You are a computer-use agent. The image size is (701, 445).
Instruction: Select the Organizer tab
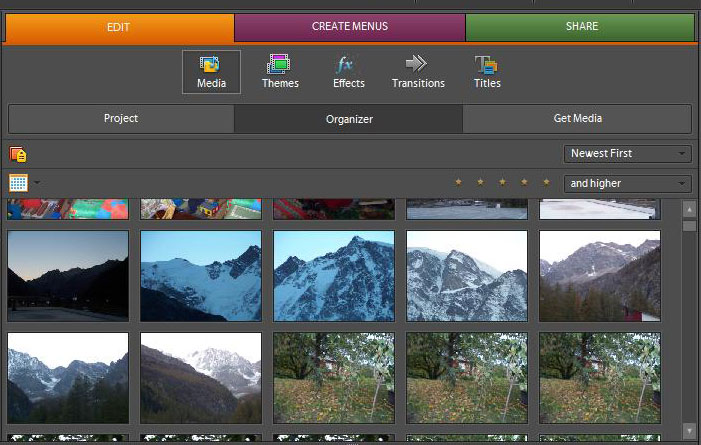(349, 119)
